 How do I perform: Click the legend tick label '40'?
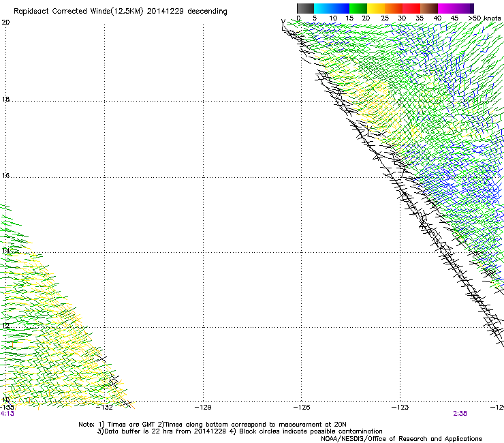click(x=437, y=18)
